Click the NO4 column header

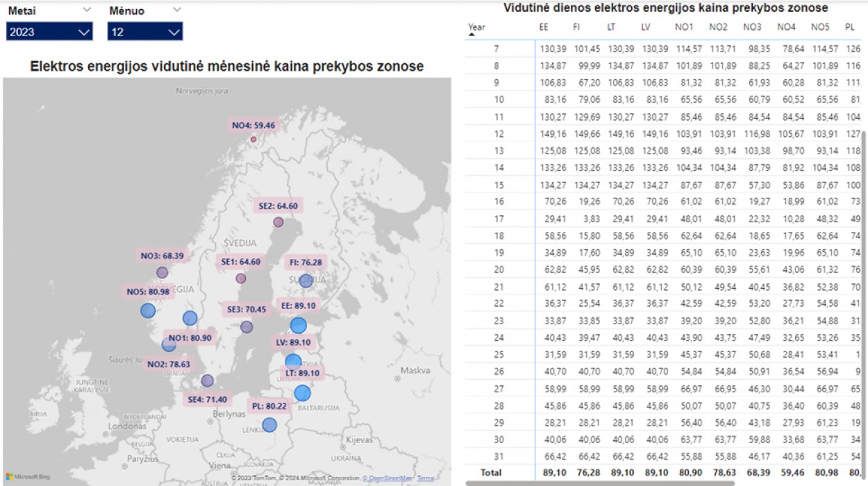click(786, 27)
